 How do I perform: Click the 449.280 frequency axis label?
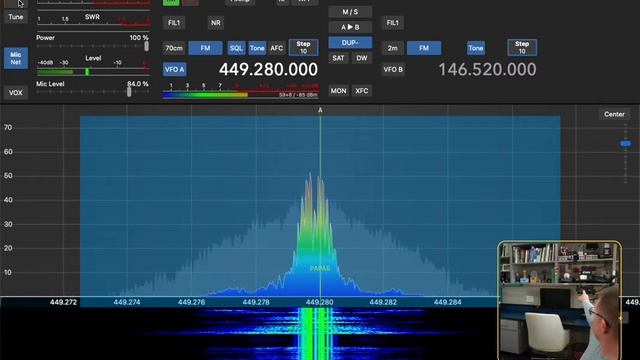[x=320, y=302]
